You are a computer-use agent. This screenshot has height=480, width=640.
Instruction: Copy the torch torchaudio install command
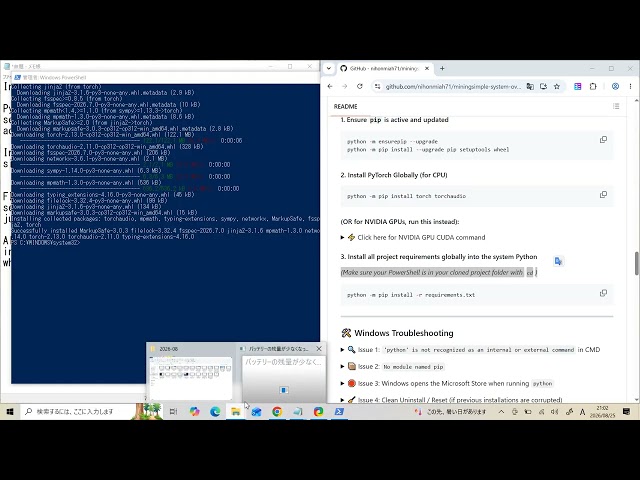(x=603, y=194)
